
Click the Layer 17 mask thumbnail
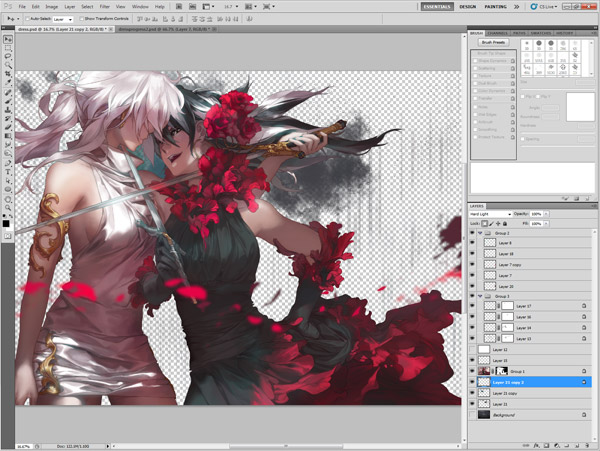pos(507,306)
